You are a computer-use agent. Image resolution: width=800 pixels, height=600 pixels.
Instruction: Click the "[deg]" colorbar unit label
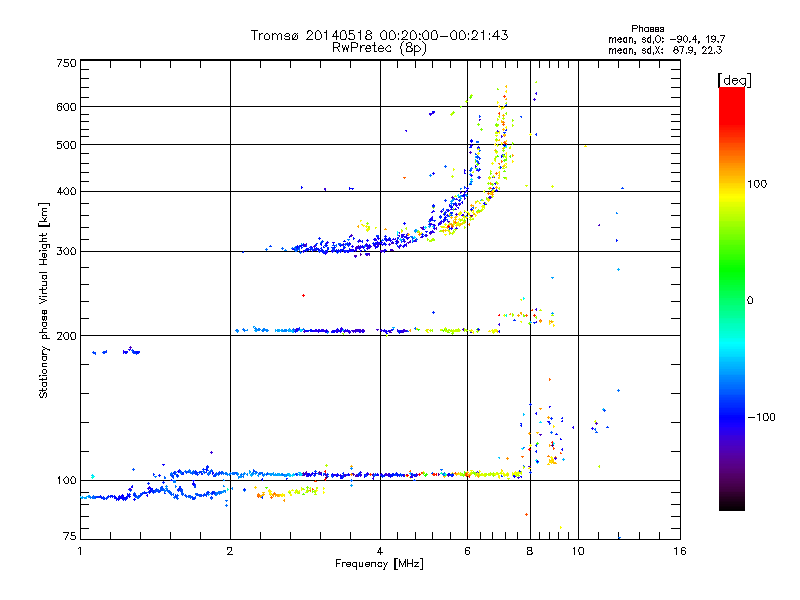(734, 80)
